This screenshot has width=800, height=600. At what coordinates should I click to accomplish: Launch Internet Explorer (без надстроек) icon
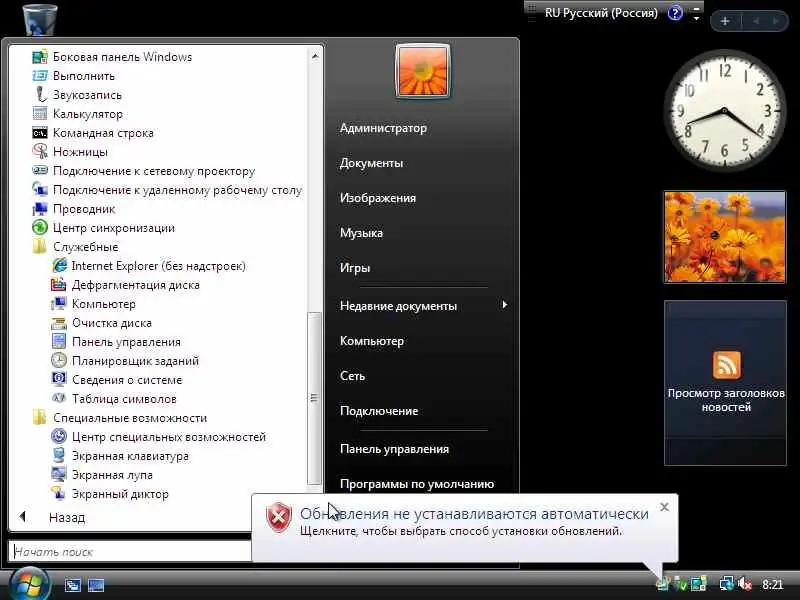(59, 265)
